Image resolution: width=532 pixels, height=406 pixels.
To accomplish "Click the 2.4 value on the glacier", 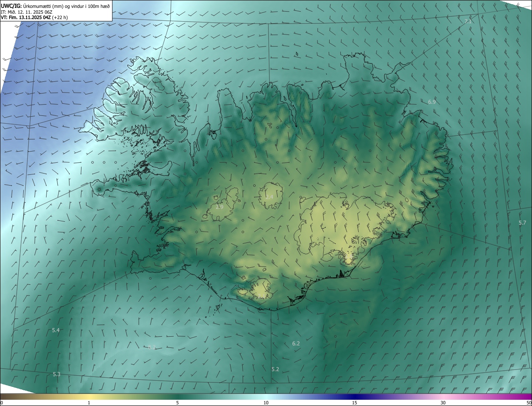I will [269, 197].
